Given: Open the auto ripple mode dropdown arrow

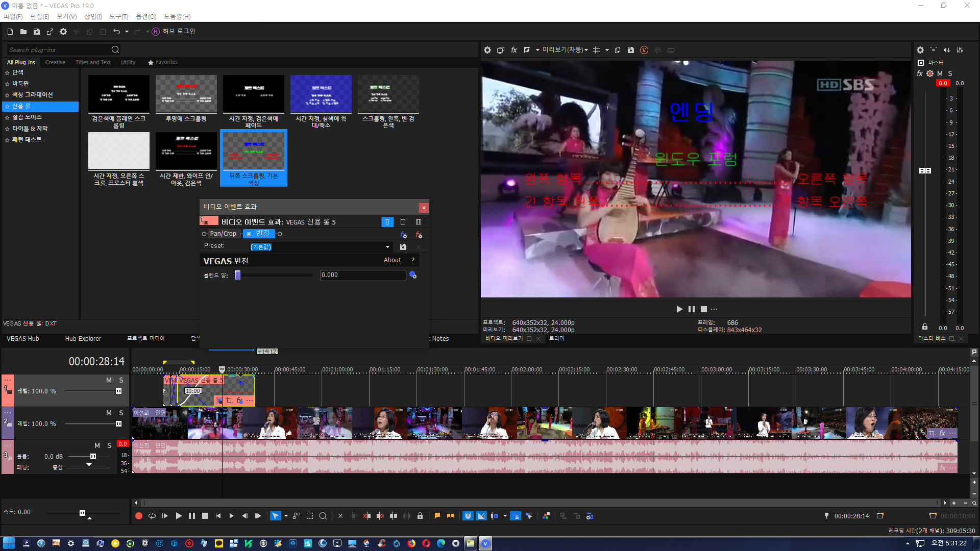Looking at the screenshot, I should (505, 516).
